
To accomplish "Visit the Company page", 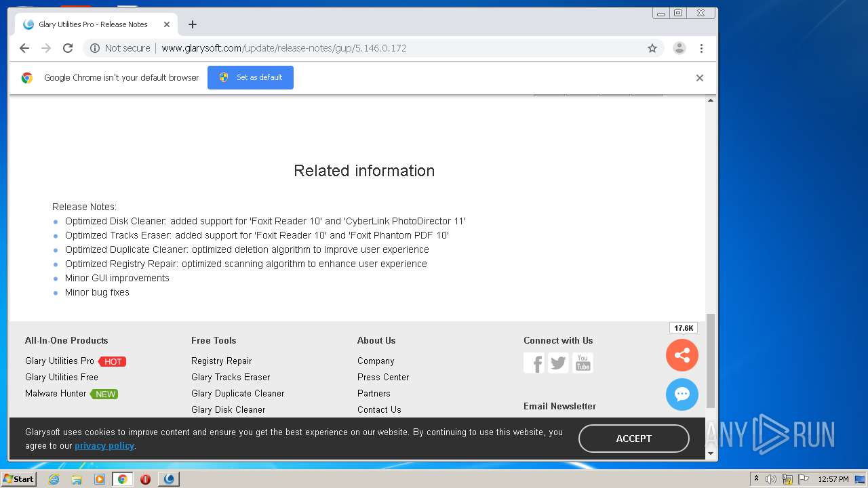I will click(x=376, y=361).
